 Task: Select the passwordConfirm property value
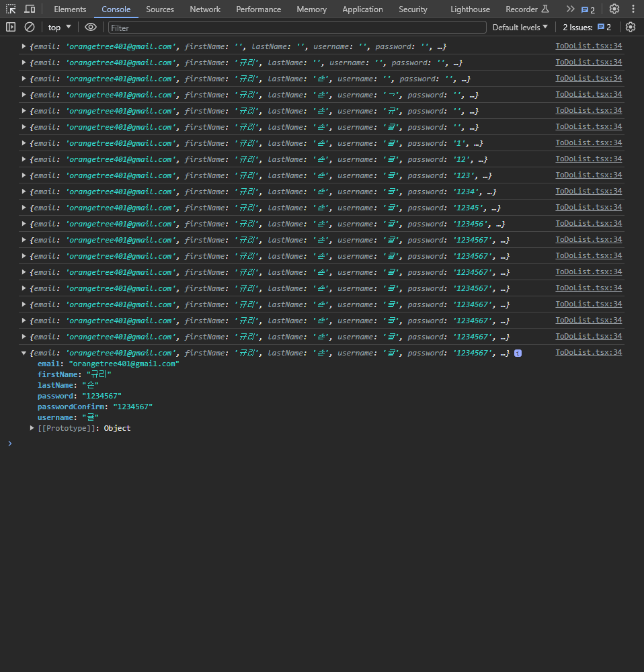[133, 407]
